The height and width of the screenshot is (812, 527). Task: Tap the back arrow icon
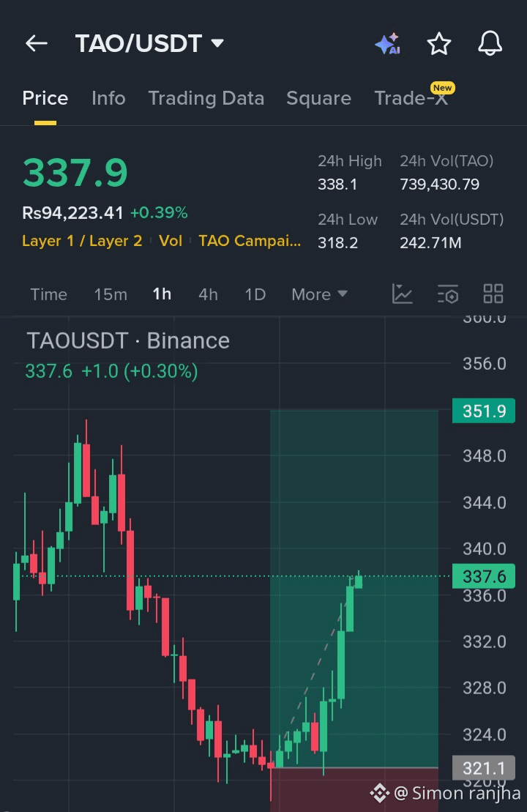pos(37,43)
